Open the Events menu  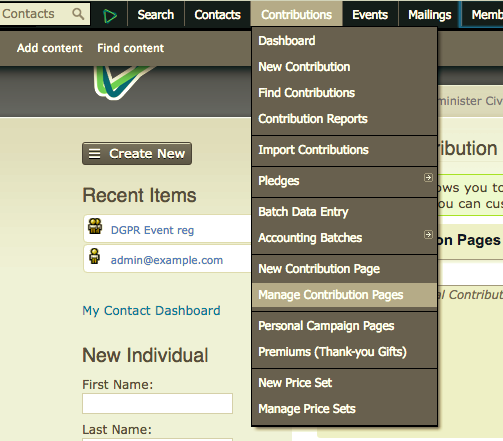tap(370, 14)
